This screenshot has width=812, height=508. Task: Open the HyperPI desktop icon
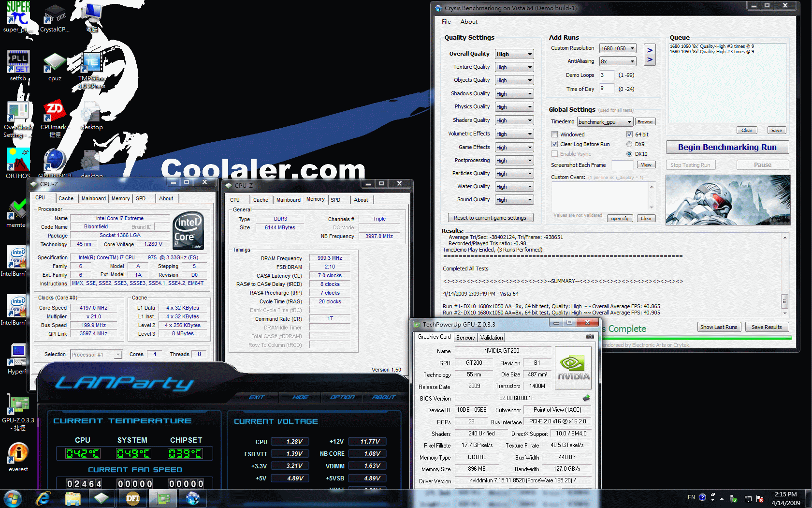tap(17, 359)
